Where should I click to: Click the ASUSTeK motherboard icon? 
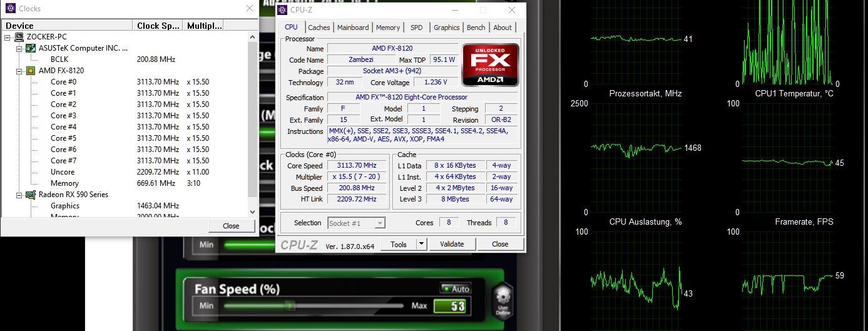[x=31, y=48]
